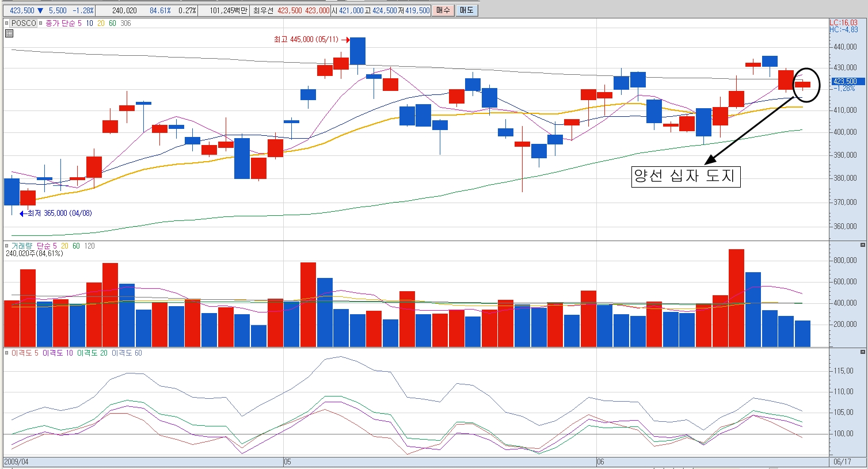The height and width of the screenshot is (469, 868).
Task: Click the data grid icon below POSCO
Action: coord(9,33)
